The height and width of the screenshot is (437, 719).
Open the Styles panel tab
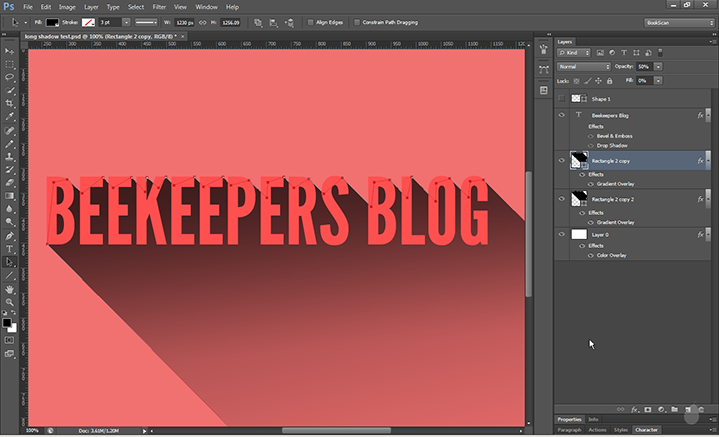(621, 429)
